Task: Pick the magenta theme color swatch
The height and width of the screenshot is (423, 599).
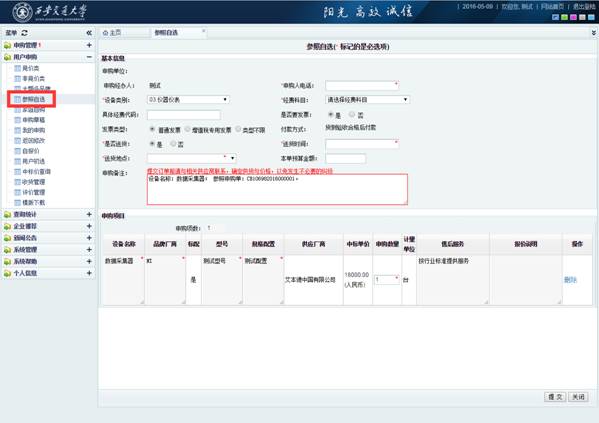Action: 573,17
